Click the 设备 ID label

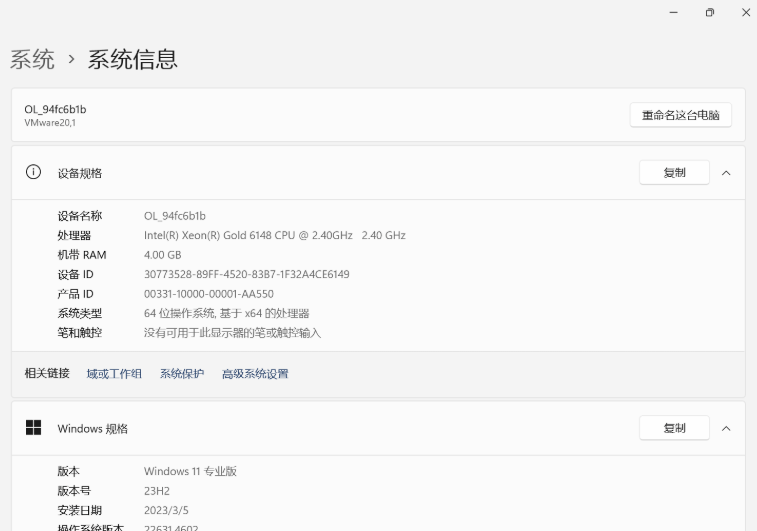pos(75,274)
